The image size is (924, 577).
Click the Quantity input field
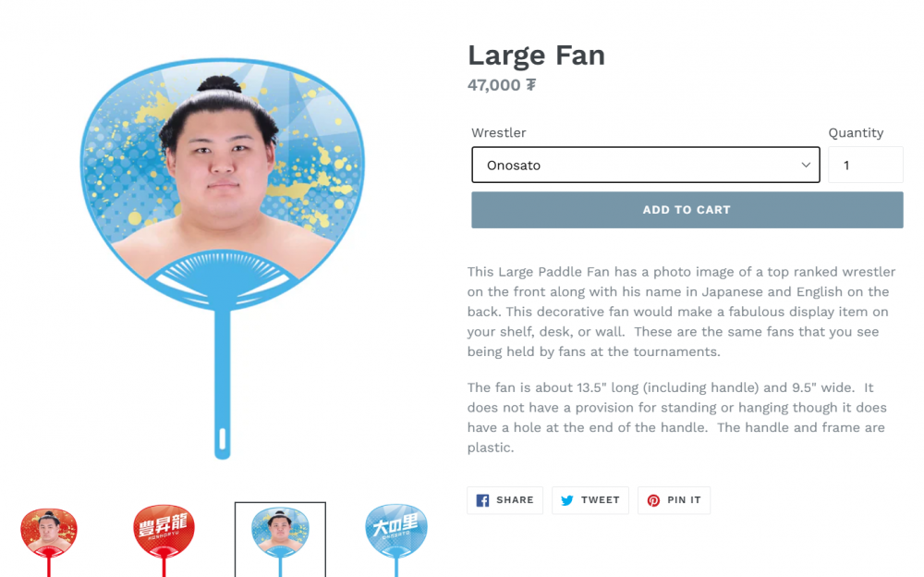[x=865, y=166]
